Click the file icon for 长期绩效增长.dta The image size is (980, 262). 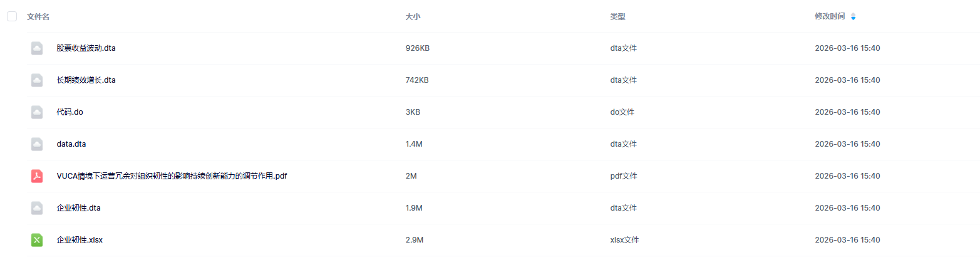point(37,80)
